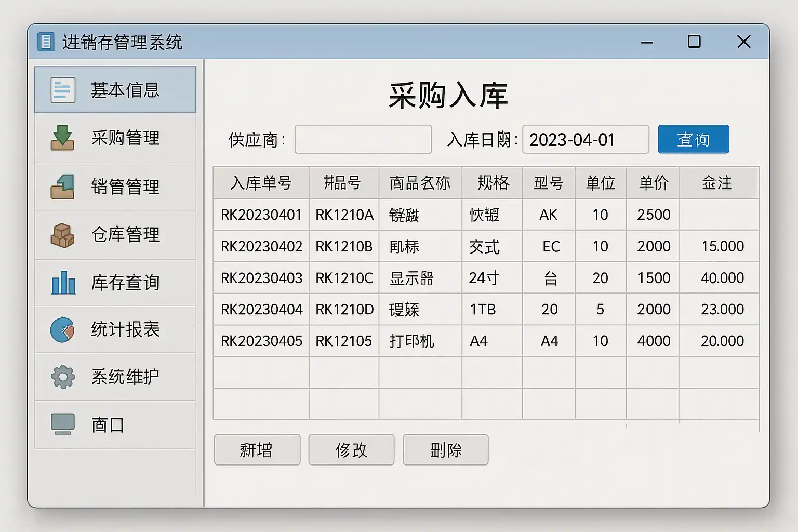Click the 单价 column header
Image resolution: width=798 pixels, height=532 pixels.
coord(653,183)
